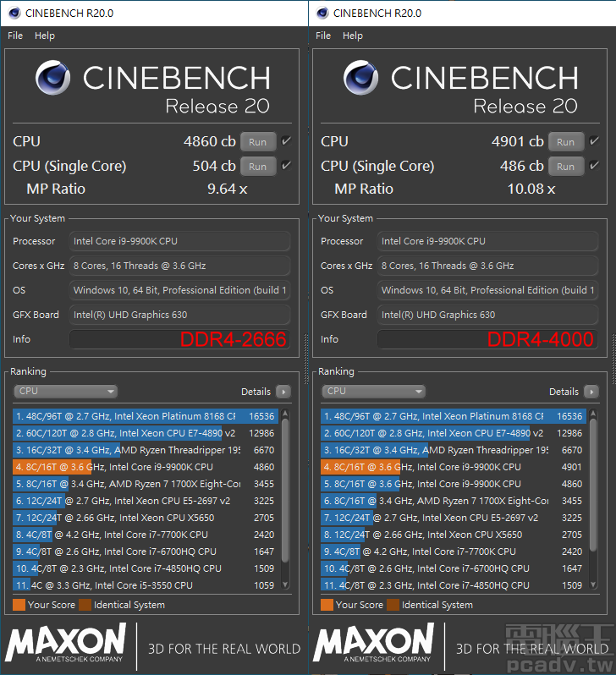Screen dimensions: 616x675
Task: Click Details arrow button in left window
Action: tap(283, 392)
